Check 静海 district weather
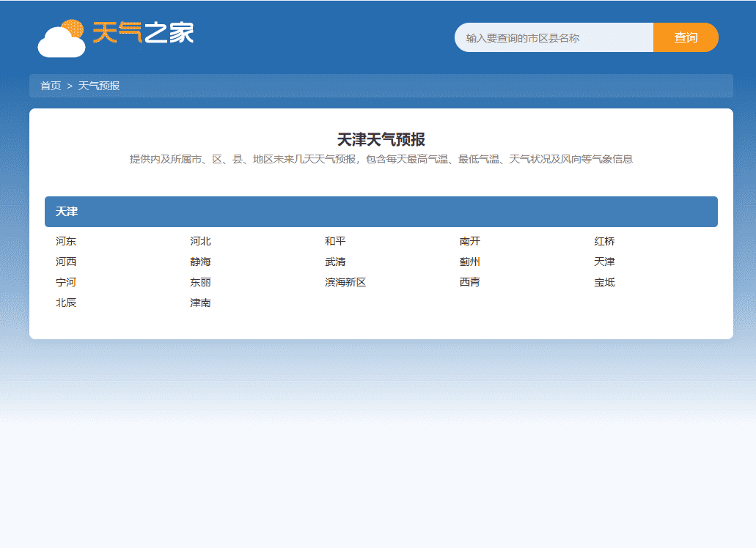 coord(199,262)
